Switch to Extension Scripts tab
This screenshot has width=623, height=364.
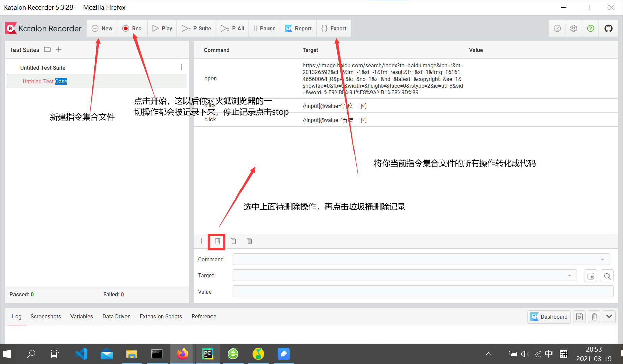(x=161, y=316)
